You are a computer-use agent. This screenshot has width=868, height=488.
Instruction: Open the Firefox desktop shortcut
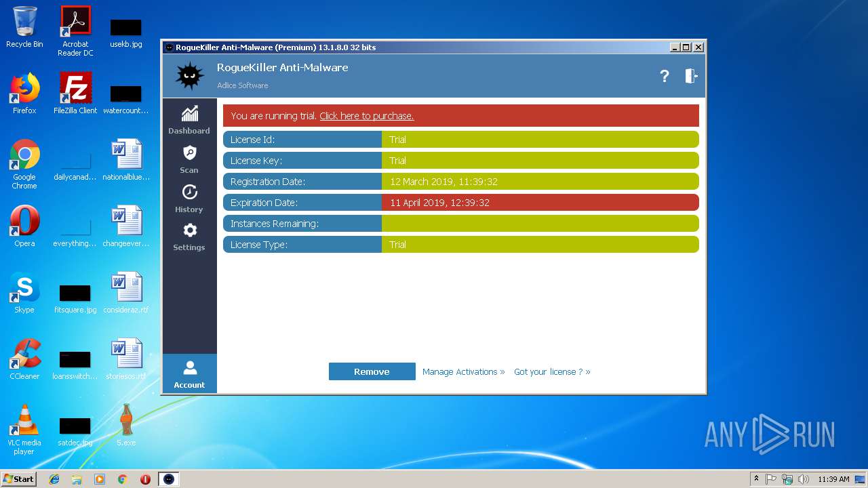click(x=24, y=94)
